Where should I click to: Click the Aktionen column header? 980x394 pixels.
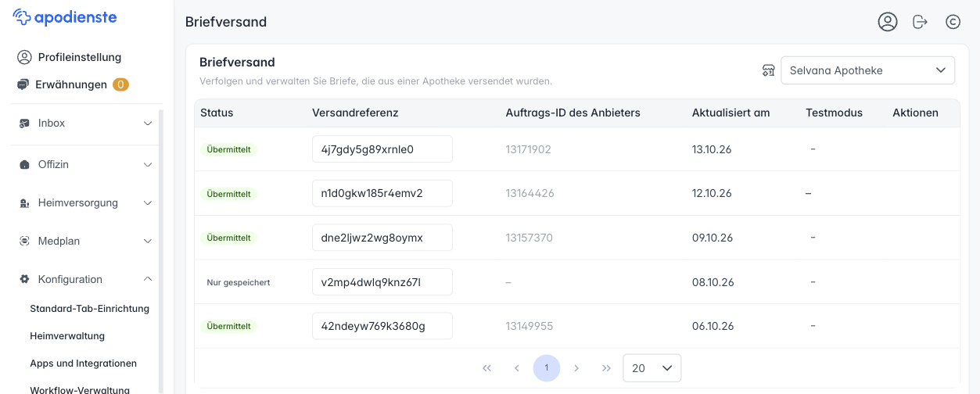(x=915, y=113)
